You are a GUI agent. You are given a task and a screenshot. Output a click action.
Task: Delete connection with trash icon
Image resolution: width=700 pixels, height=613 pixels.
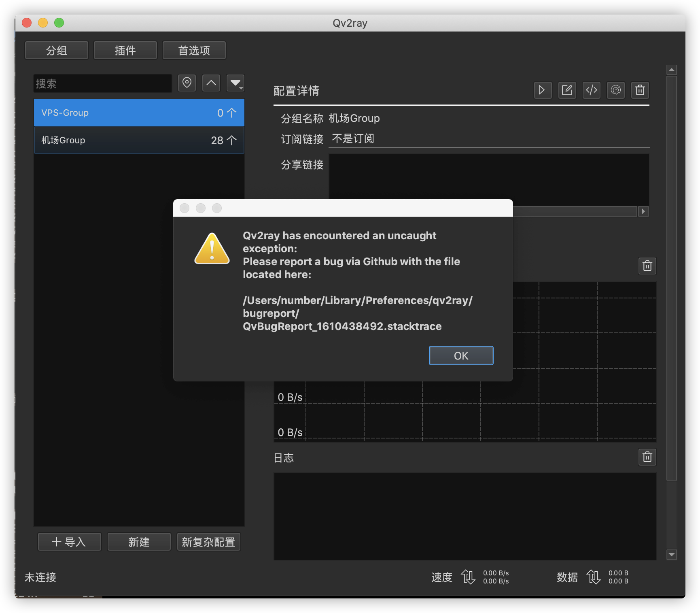coord(640,90)
